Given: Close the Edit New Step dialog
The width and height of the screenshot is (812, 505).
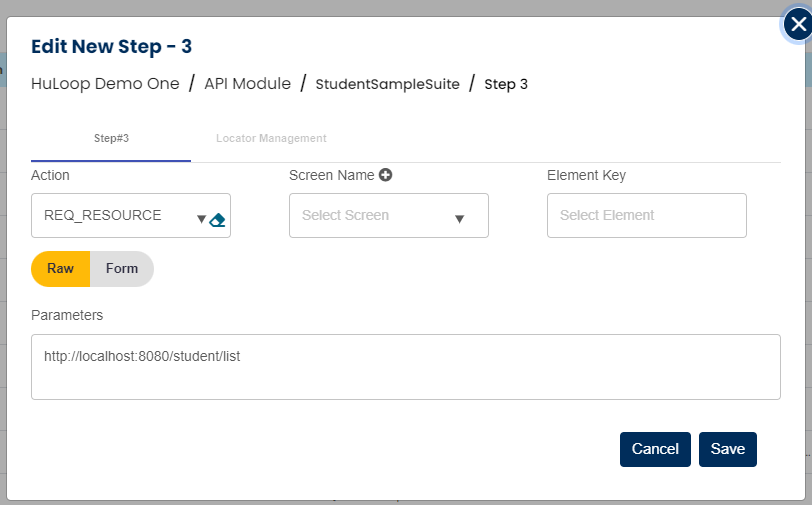Looking at the screenshot, I should [796, 26].
